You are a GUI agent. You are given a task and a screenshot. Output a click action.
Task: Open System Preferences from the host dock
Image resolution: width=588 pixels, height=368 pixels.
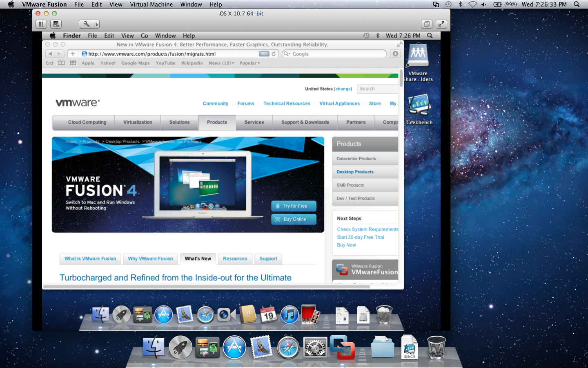[315, 348]
